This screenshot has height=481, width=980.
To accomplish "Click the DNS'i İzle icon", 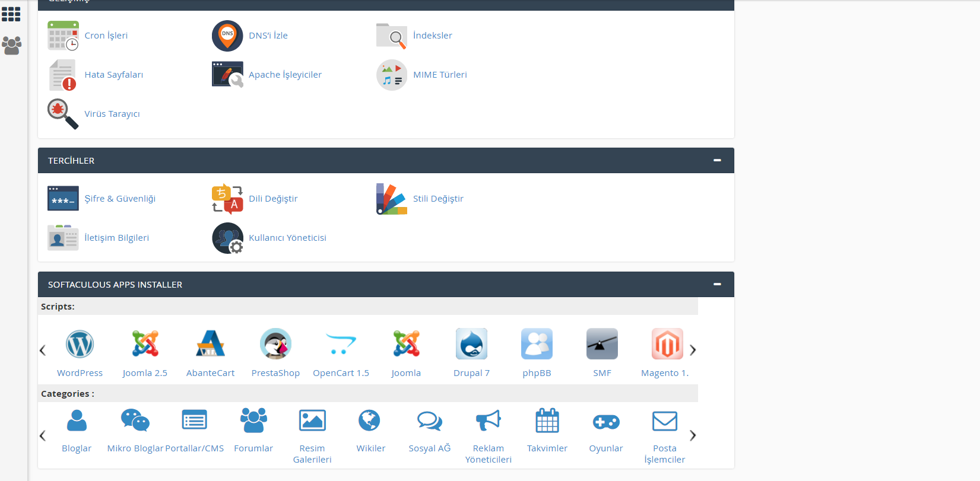I will (227, 36).
